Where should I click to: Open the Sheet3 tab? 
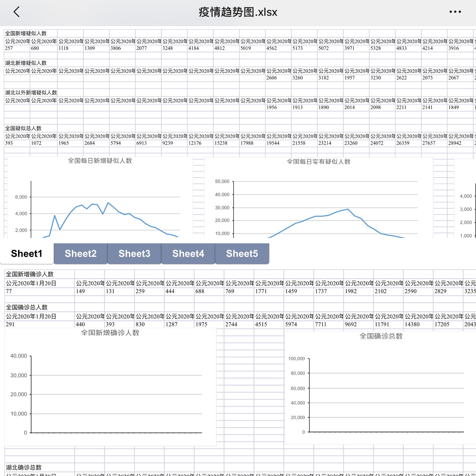pos(134,253)
